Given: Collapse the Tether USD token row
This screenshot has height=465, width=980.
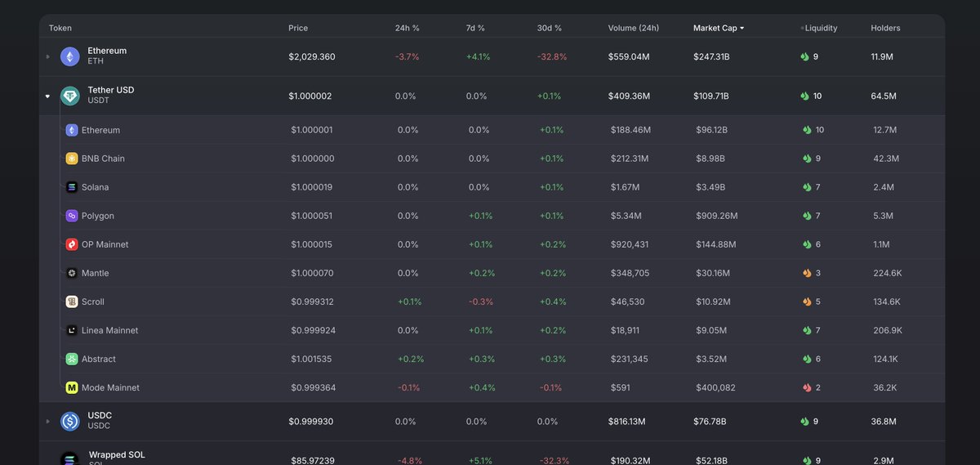Looking at the screenshot, I should coord(47,96).
